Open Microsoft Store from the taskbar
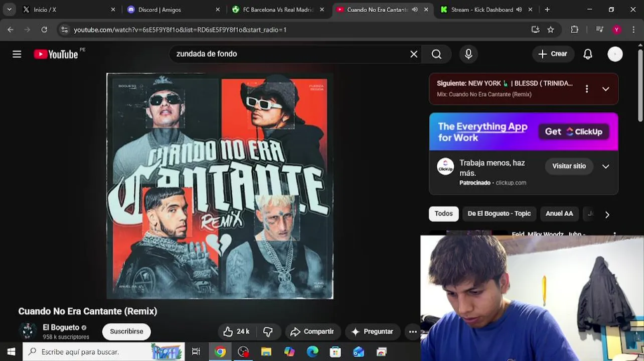Image resolution: width=644 pixels, height=361 pixels. click(336, 351)
